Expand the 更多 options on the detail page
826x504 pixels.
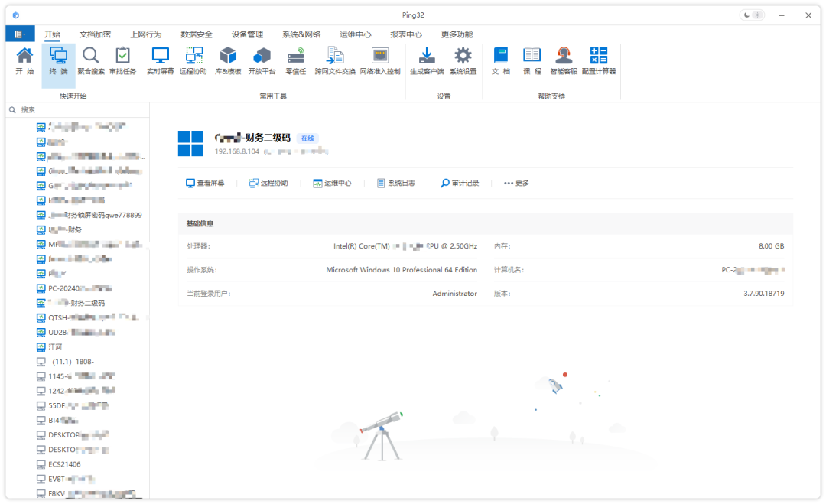pyautogui.click(x=515, y=183)
